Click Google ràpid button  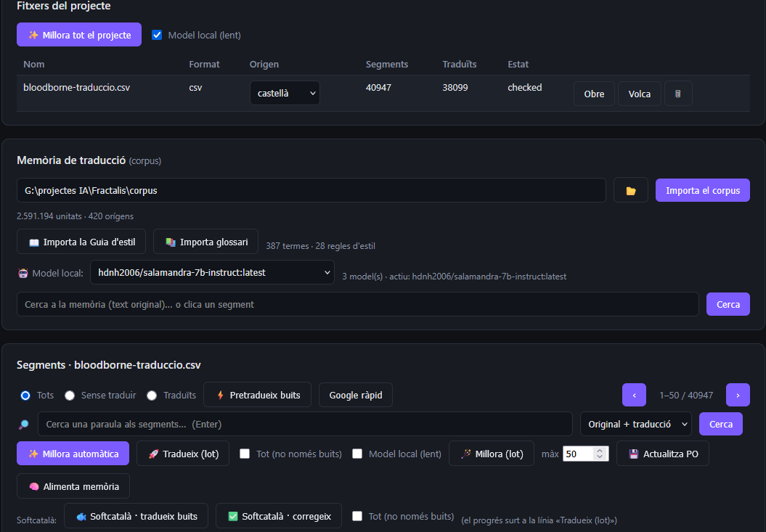point(356,395)
